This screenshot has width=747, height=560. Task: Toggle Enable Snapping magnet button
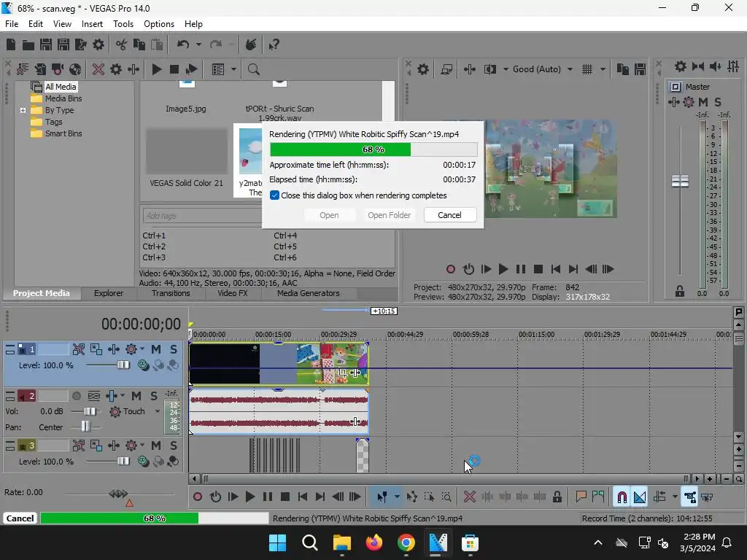(622, 497)
